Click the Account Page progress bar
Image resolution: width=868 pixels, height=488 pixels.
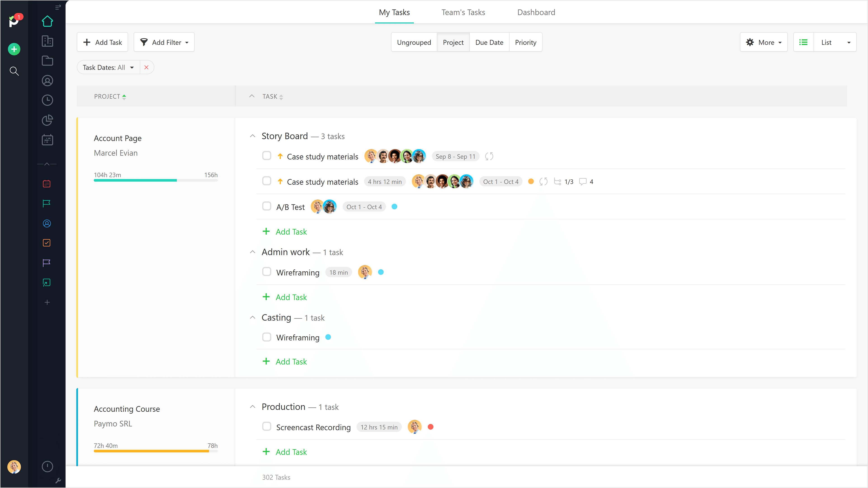[155, 181]
